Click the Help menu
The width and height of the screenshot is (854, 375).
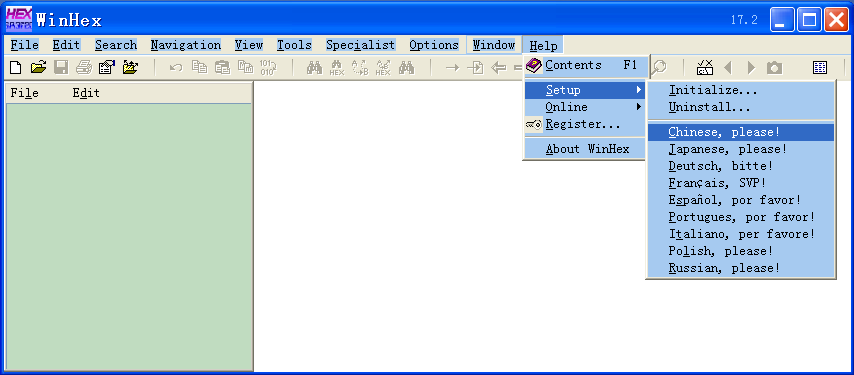tap(543, 45)
